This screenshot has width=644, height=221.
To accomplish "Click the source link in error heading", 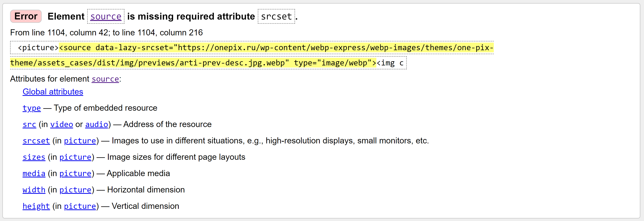I will (105, 17).
